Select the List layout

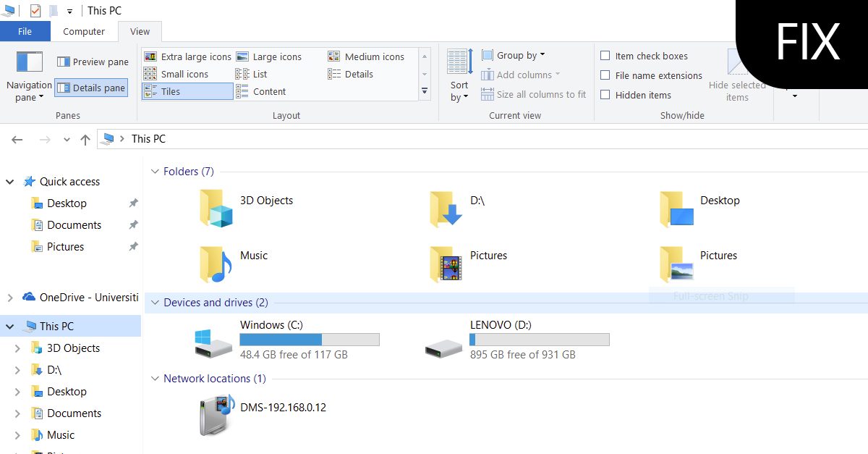coord(258,73)
